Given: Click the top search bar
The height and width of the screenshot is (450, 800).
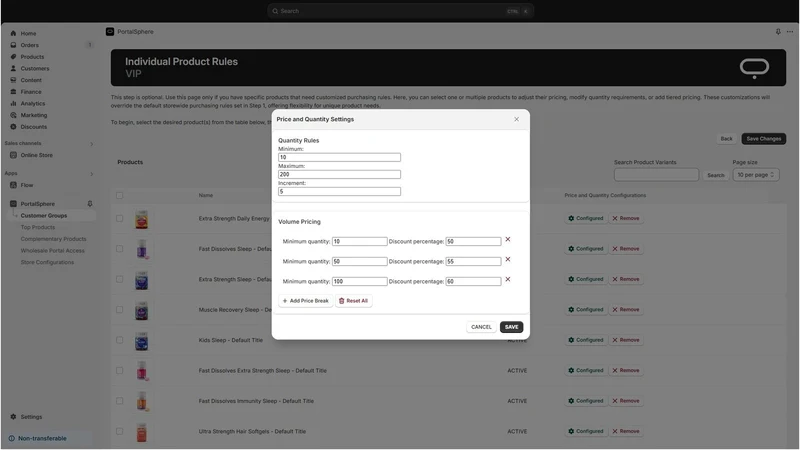Looking at the screenshot, I should pos(401,11).
